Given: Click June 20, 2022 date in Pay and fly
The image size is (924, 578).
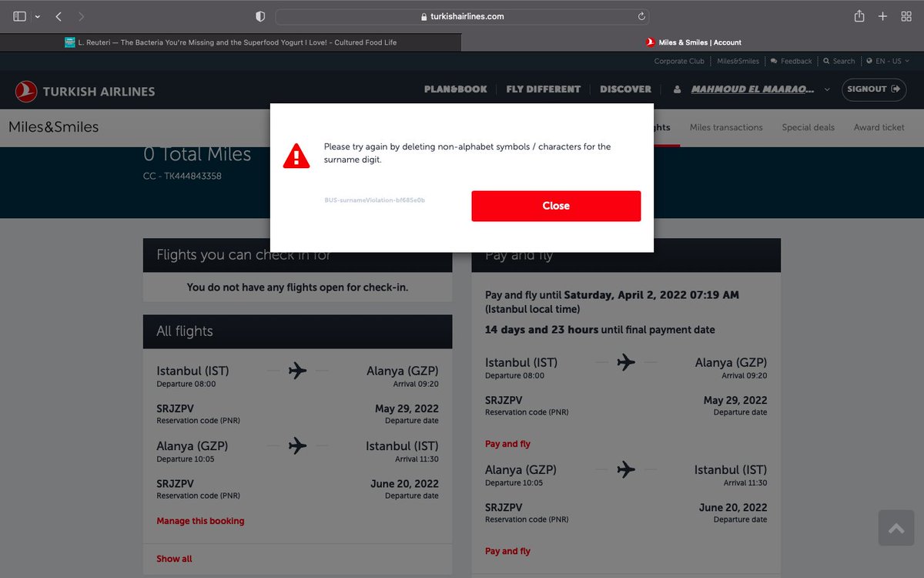Looking at the screenshot, I should click(x=733, y=507).
